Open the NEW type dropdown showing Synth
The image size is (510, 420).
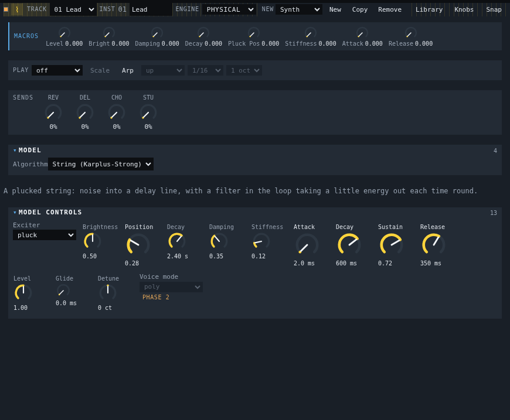(299, 9)
